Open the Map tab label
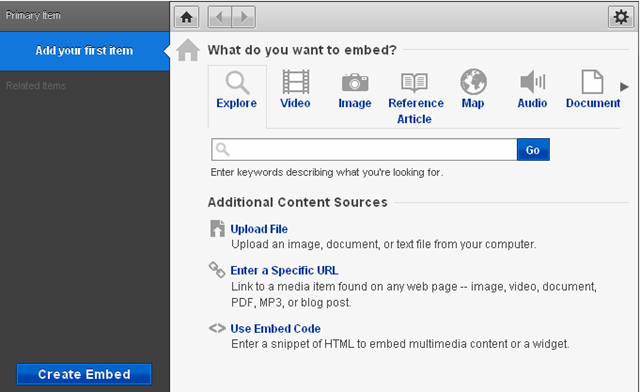This screenshot has height=392, width=640. coord(473,103)
